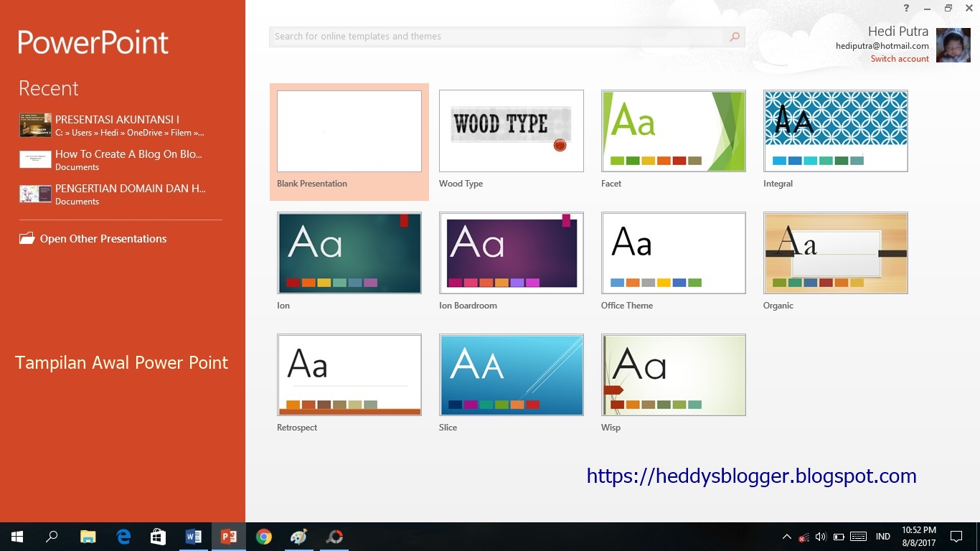Open File Explorer from the taskbar
Image resolution: width=980 pixels, height=551 pixels.
pyautogui.click(x=88, y=537)
